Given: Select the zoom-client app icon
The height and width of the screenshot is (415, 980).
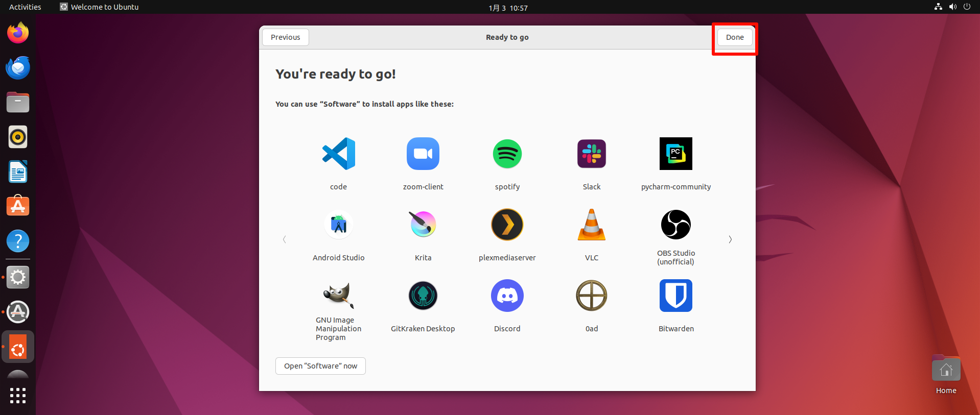Looking at the screenshot, I should [x=423, y=154].
